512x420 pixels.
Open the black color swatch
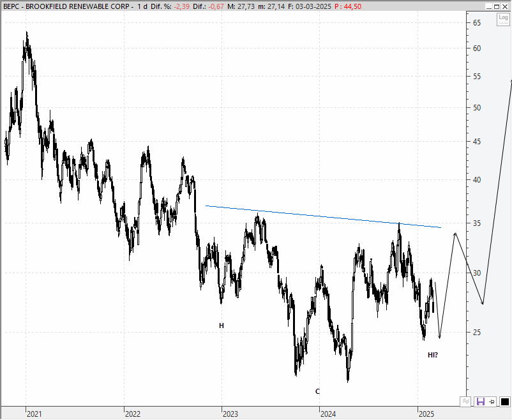click(x=505, y=401)
